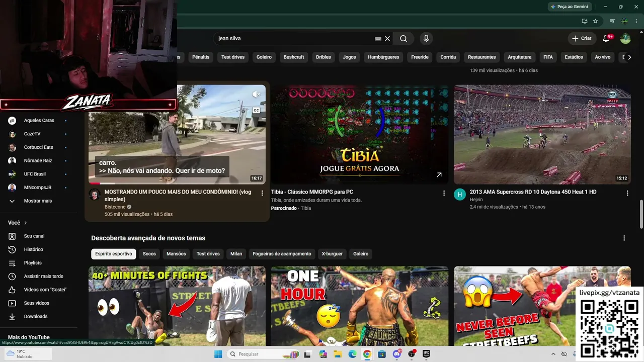Open the 2013 AMA Supercross video title
644x362 pixels.
tap(533, 192)
